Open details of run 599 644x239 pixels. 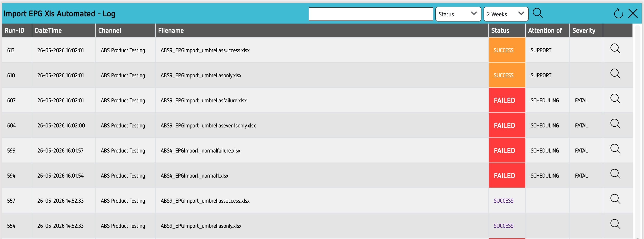615,149
